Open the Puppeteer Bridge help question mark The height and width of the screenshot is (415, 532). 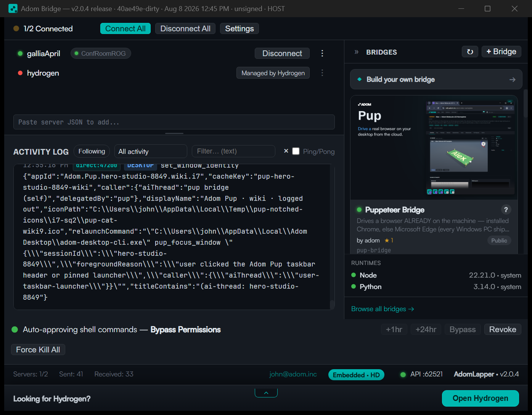[x=506, y=210]
